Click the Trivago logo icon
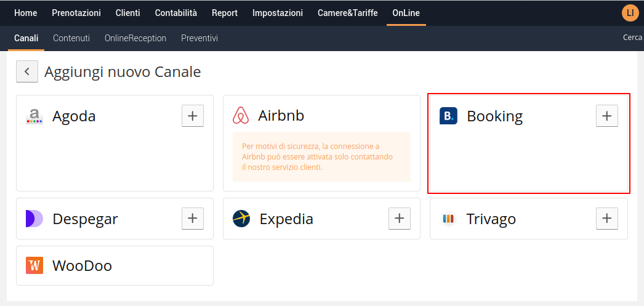Screen dimensions: 644x306 click(448, 219)
